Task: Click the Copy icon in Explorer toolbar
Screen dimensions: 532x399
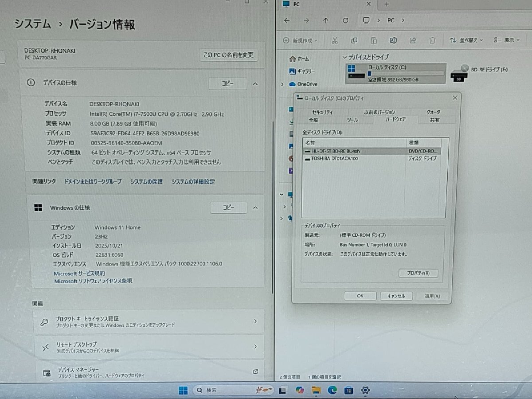Action: (x=354, y=40)
